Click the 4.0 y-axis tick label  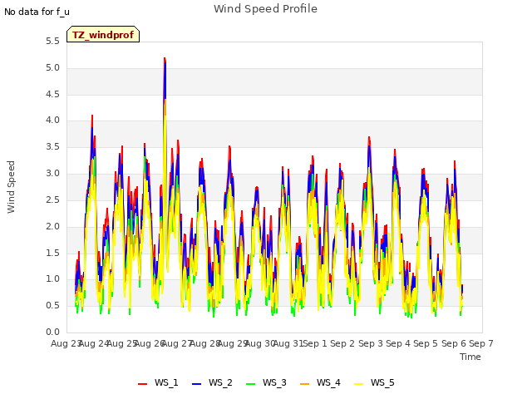point(52,121)
